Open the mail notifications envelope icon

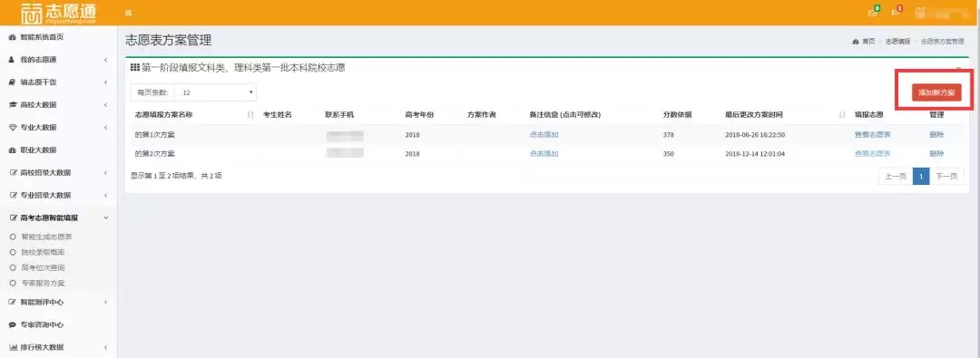click(873, 13)
